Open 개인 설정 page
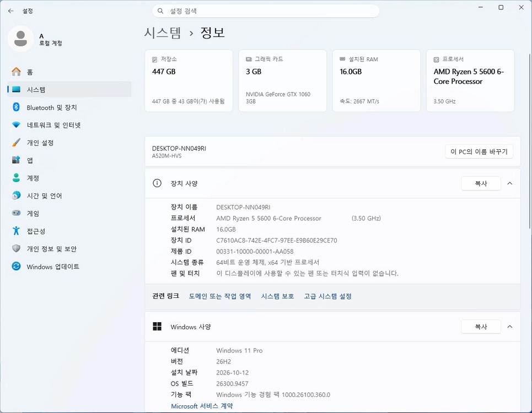Screen dimensions: 532x413 coord(69,143)
